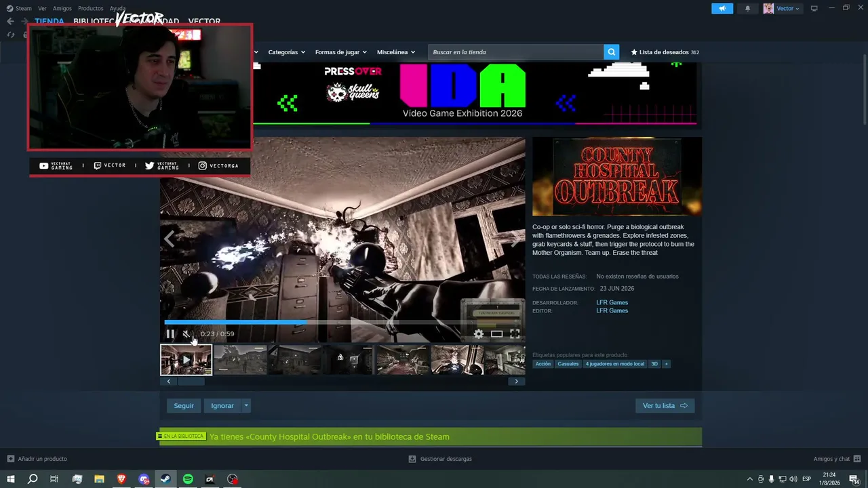This screenshot has width=868, height=488.
Task: Open the Categorías dropdown menu
Action: click(x=286, y=52)
